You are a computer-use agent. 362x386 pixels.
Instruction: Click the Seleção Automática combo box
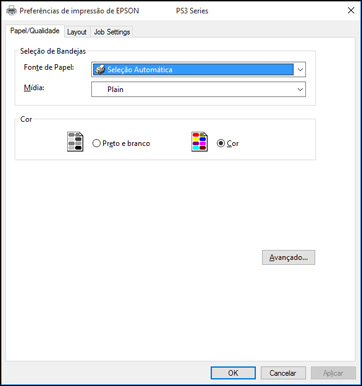pyautogui.click(x=198, y=70)
